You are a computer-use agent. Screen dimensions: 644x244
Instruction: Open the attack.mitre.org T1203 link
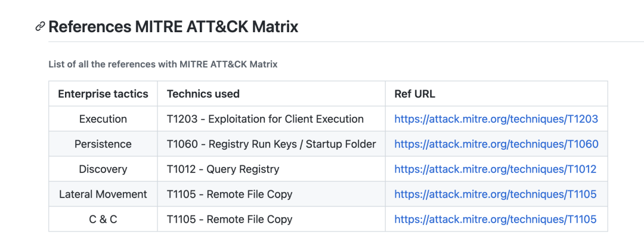(496, 119)
